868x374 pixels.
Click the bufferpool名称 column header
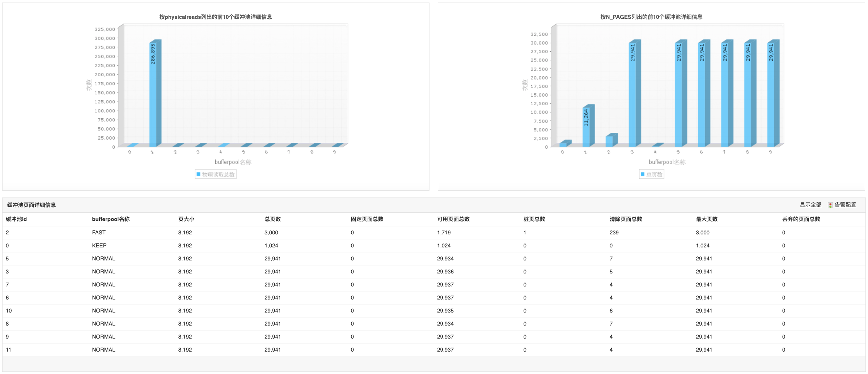tap(111, 219)
